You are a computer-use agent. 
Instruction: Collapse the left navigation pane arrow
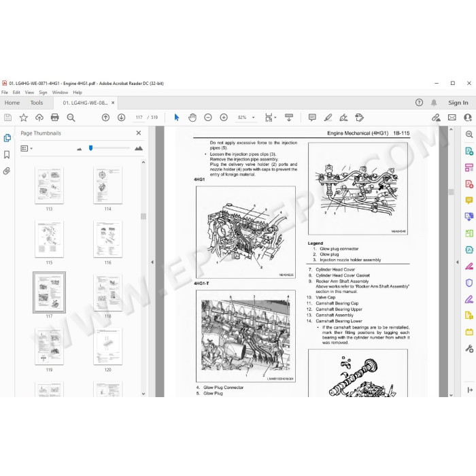152,262
